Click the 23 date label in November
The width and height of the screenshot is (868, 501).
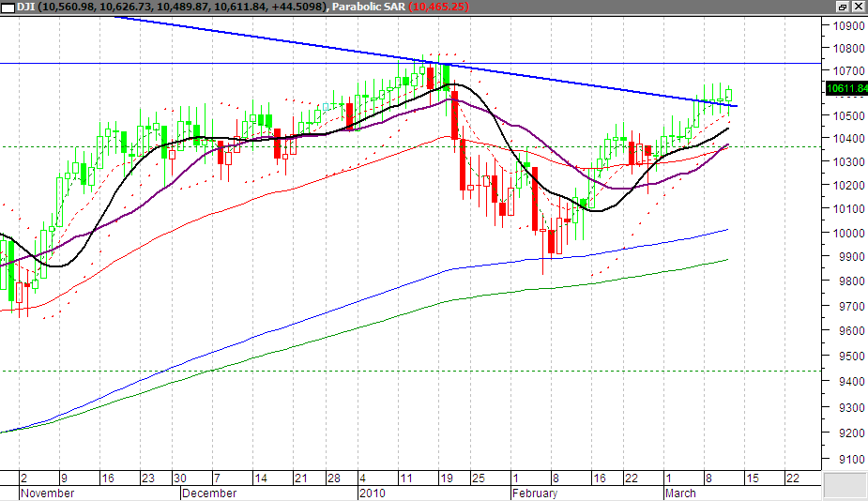(148, 478)
